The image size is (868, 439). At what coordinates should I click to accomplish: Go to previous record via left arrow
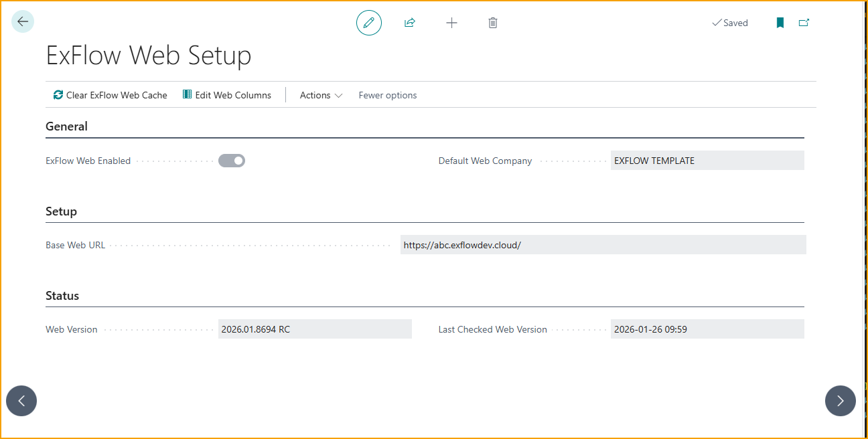21,400
